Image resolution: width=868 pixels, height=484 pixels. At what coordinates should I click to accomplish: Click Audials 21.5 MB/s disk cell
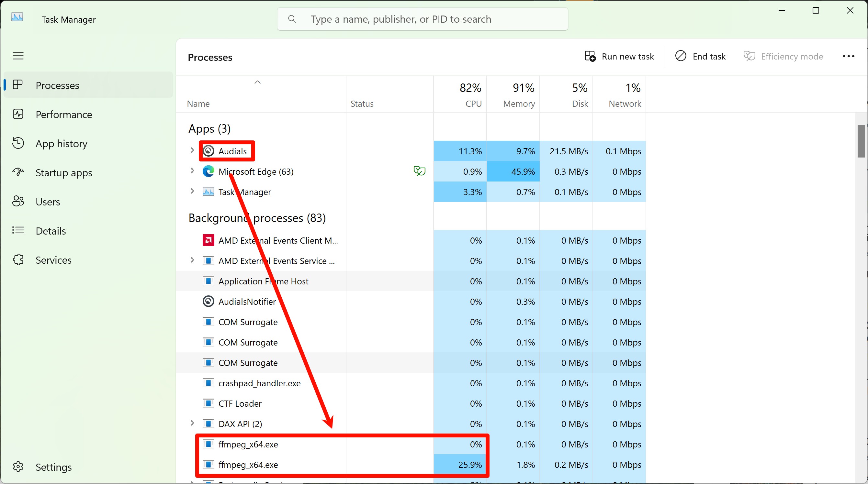(566, 151)
